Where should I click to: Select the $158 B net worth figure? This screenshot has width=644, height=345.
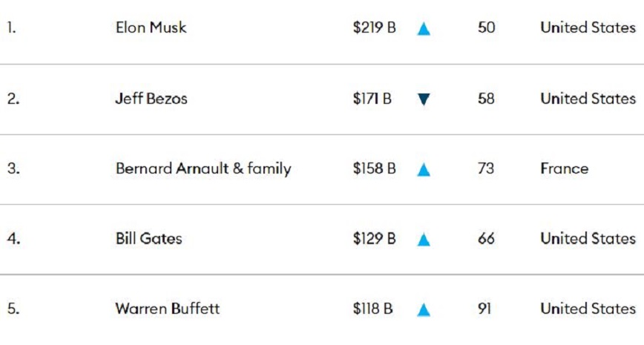[x=374, y=169]
